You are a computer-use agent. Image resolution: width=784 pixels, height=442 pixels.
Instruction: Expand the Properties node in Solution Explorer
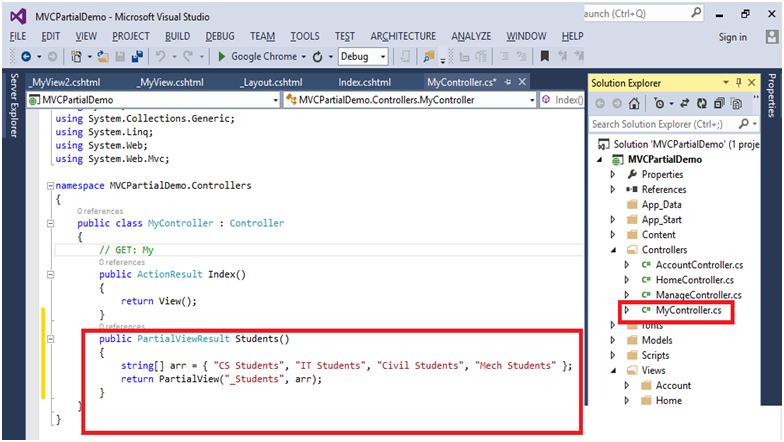tap(613, 174)
